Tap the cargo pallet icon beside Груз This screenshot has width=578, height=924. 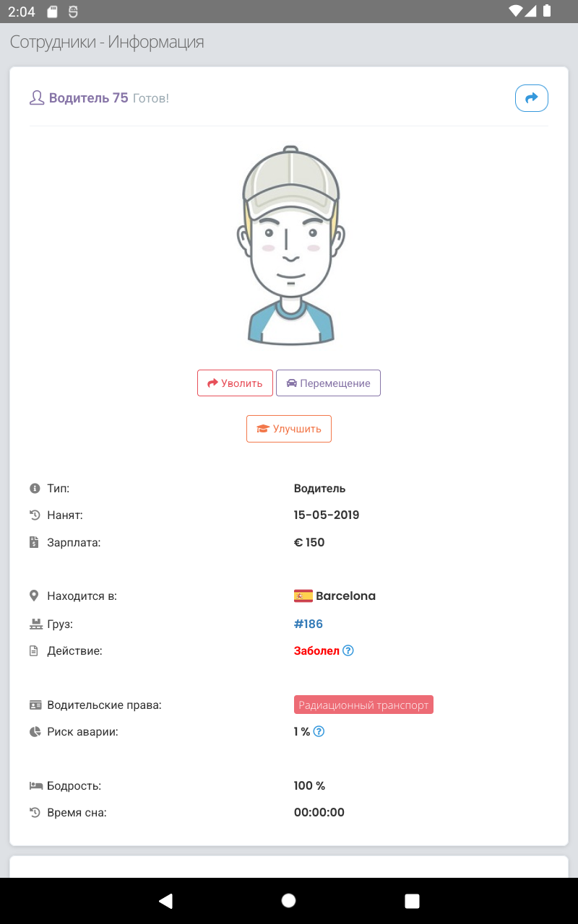click(34, 624)
